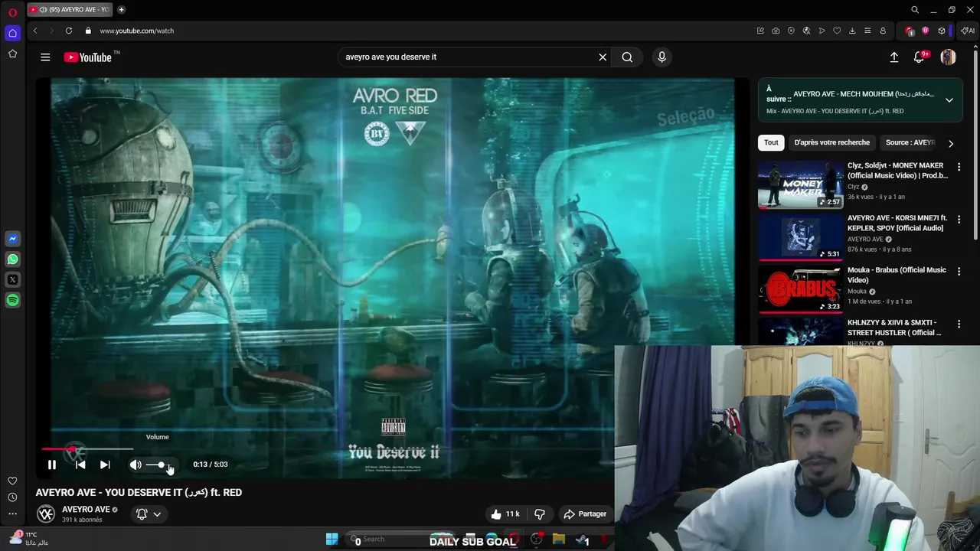Open options for STREET HUSTLER video

(959, 324)
